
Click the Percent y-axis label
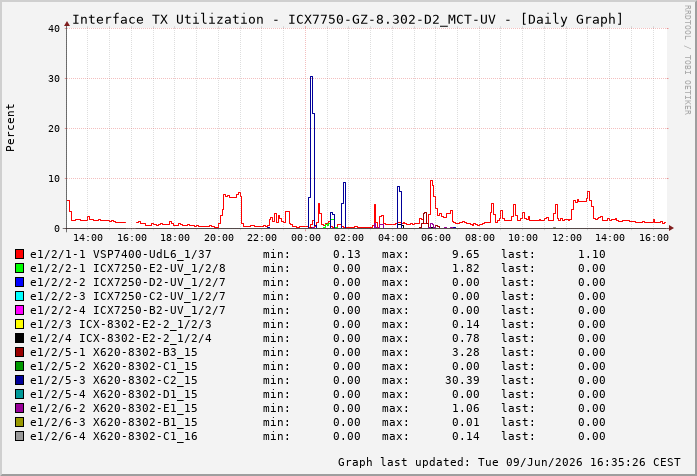coord(10,128)
